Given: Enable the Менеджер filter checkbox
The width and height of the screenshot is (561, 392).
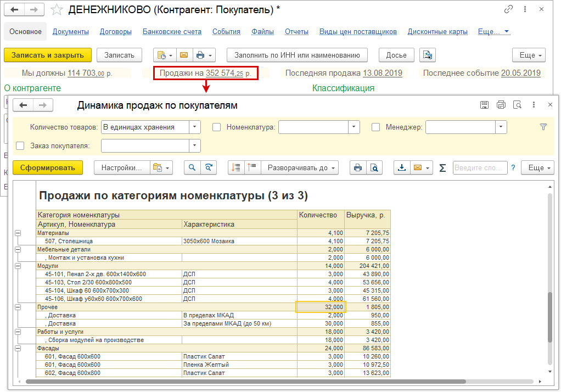Looking at the screenshot, I should tap(375, 127).
